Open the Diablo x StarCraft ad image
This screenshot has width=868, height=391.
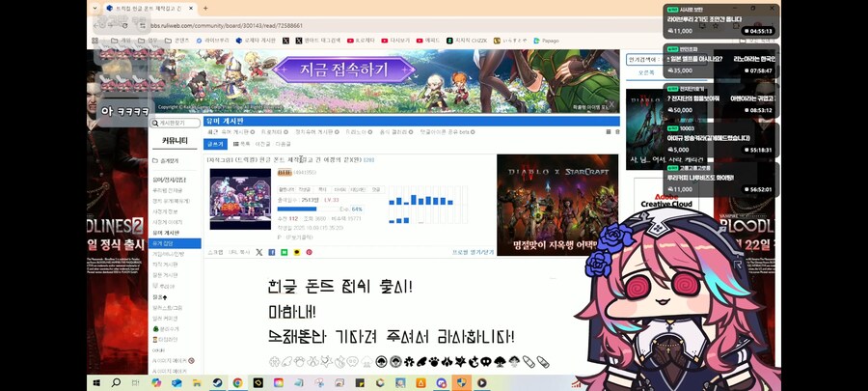(557, 205)
